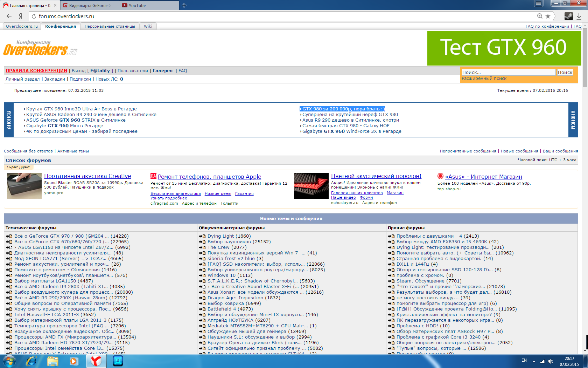This screenshot has height=368, width=588.
Task: Open the Wiki site tab
Action: click(148, 26)
